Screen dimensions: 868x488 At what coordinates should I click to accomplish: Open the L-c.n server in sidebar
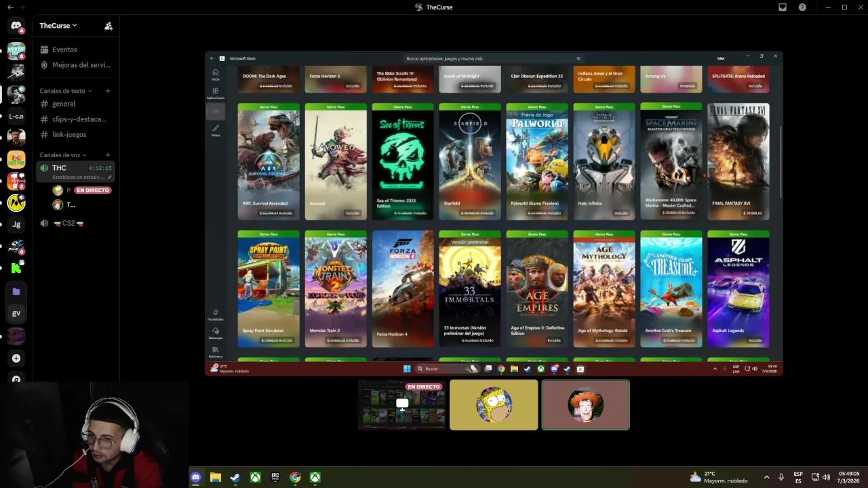pyautogui.click(x=16, y=116)
